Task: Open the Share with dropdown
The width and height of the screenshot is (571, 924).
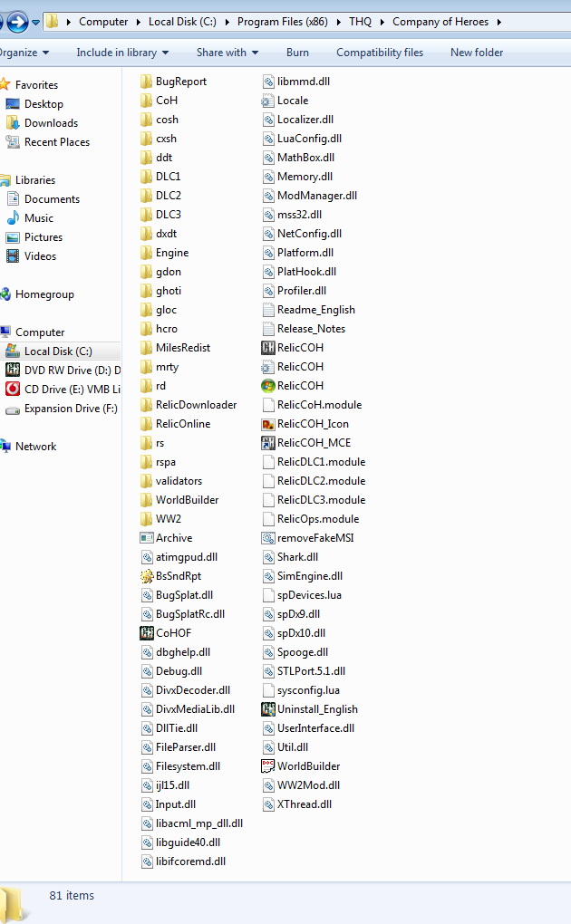Action: point(227,53)
